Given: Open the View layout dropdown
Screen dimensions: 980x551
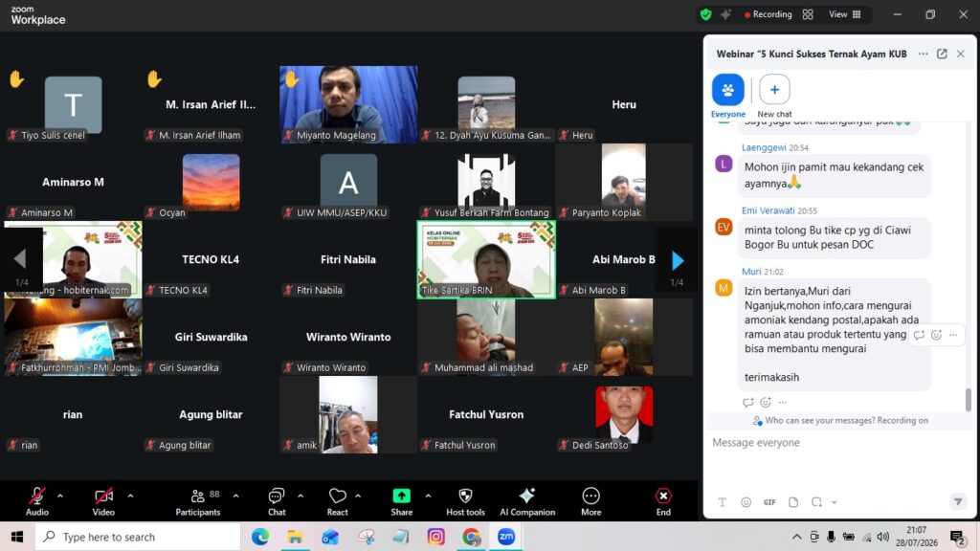Looking at the screenshot, I should point(845,14).
